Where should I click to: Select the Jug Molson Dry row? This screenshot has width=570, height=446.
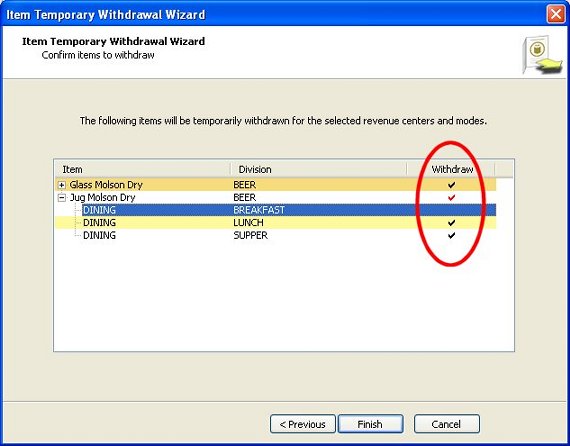click(276, 197)
